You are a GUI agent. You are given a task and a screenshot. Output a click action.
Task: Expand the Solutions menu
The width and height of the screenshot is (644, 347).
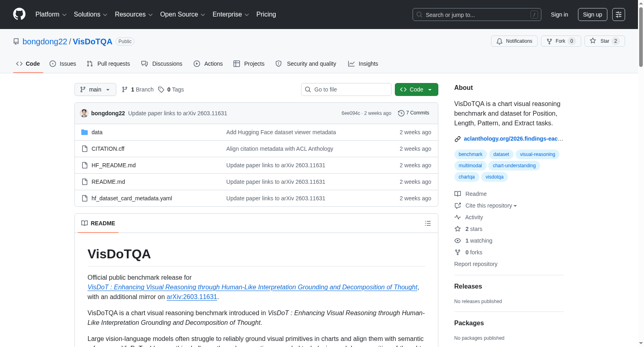pyautogui.click(x=91, y=15)
